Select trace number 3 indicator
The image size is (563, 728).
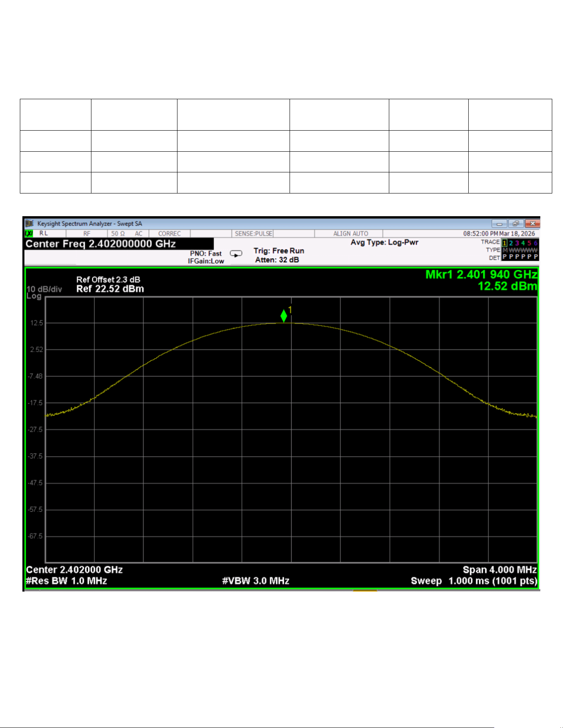(x=517, y=243)
